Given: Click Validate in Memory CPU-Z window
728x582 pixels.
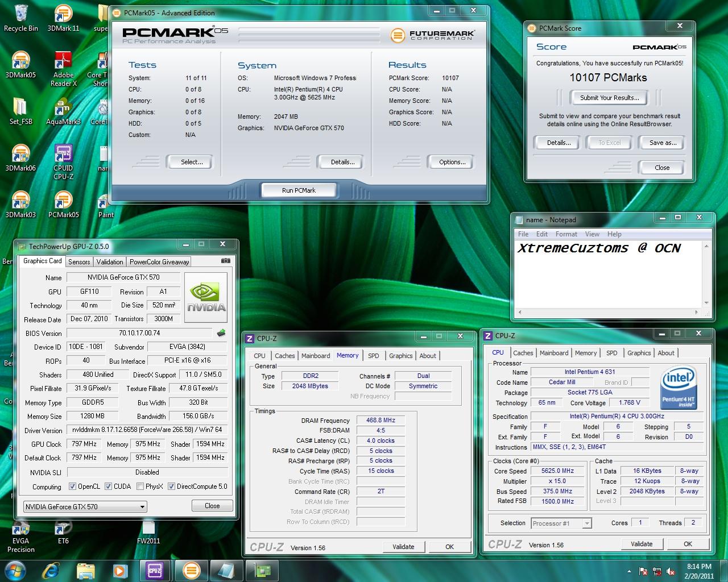Looking at the screenshot, I should (403, 547).
